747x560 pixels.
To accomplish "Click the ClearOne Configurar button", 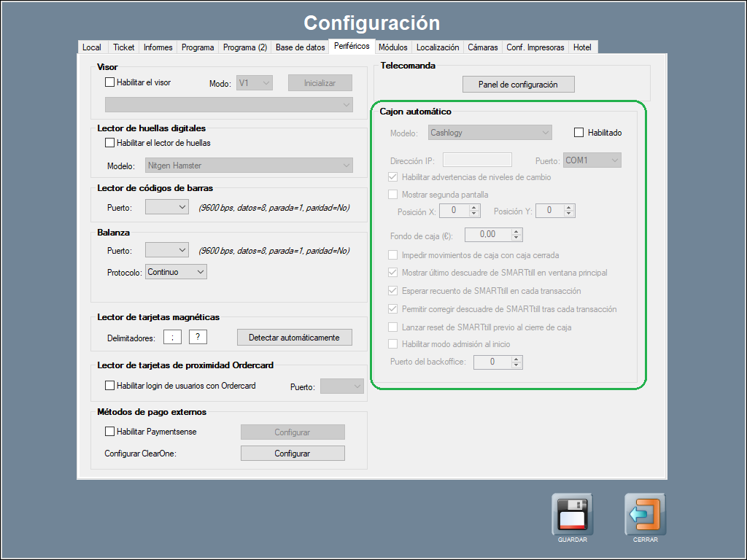I will [293, 454].
